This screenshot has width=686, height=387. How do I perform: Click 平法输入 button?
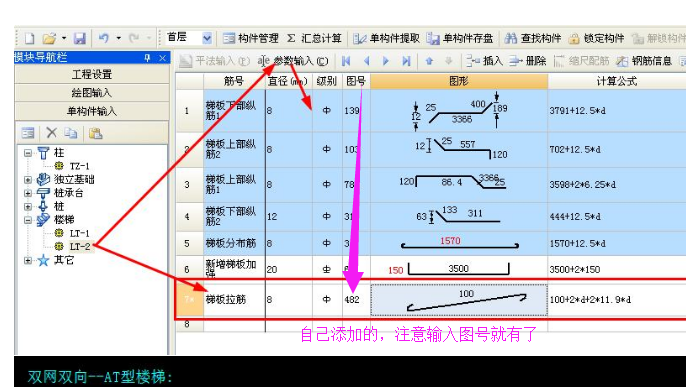coord(215,61)
